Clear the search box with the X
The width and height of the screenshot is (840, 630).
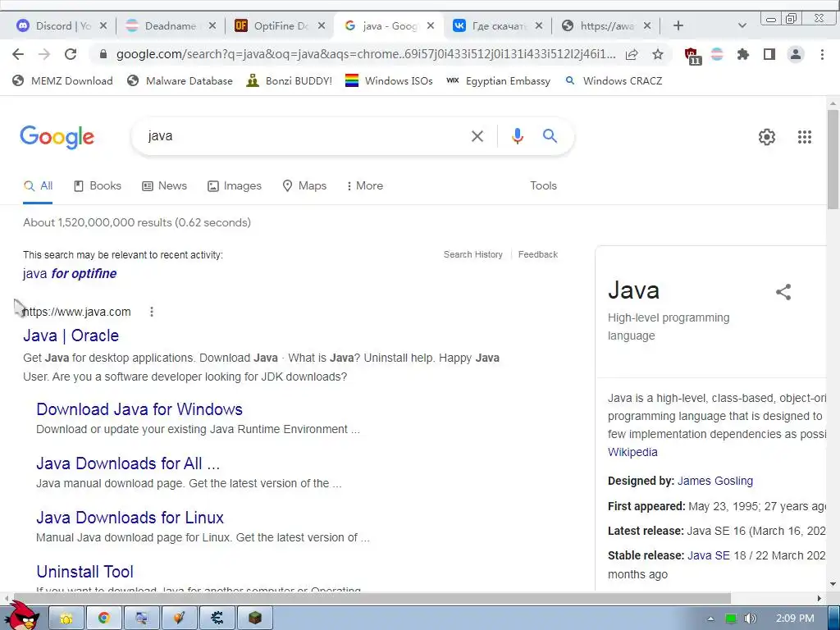[477, 136]
